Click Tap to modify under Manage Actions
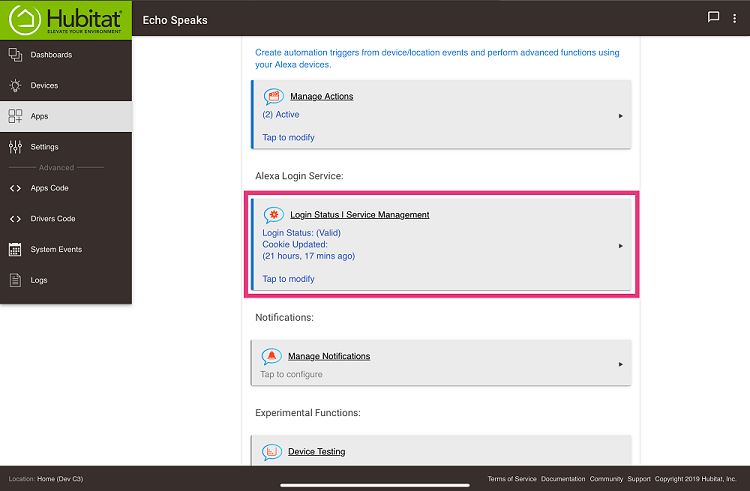This screenshot has height=491, width=750. [x=288, y=138]
